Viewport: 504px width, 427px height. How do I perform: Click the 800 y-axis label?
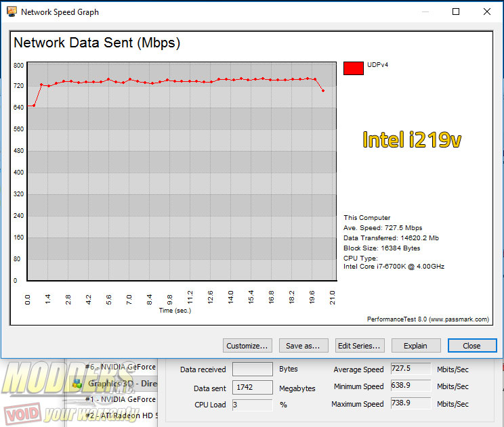[x=19, y=66]
